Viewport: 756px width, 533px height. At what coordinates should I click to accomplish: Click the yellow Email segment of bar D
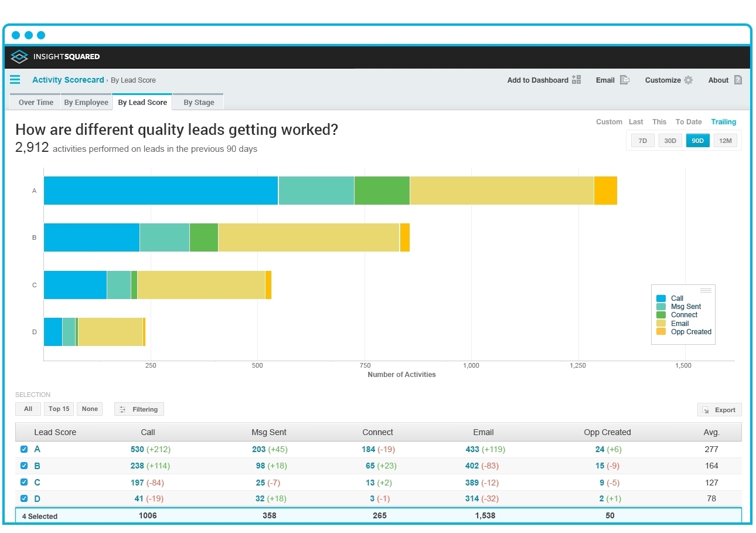point(110,332)
